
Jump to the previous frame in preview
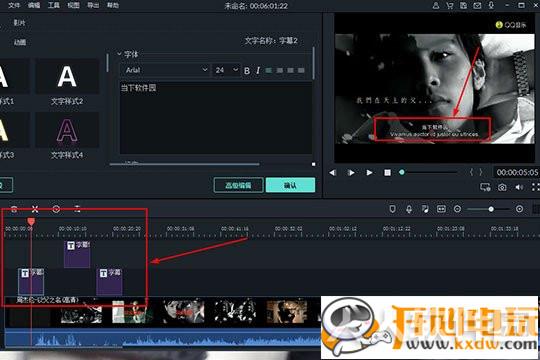[x=333, y=172]
